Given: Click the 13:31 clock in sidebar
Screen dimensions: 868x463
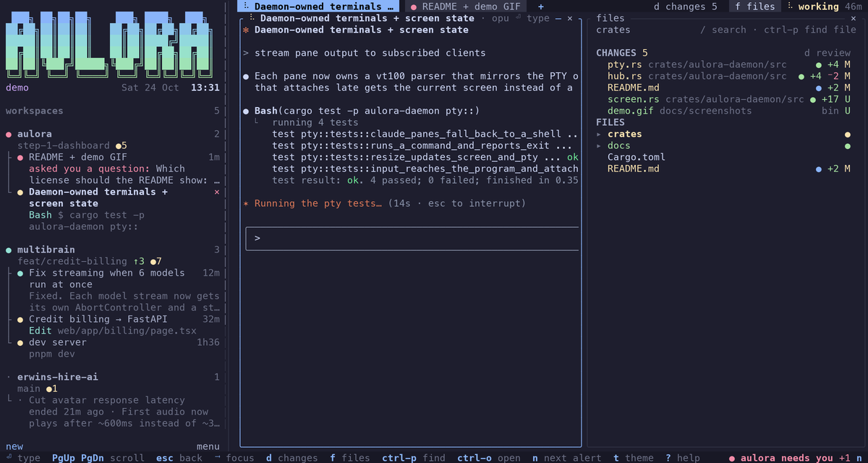Looking at the screenshot, I should tap(205, 88).
